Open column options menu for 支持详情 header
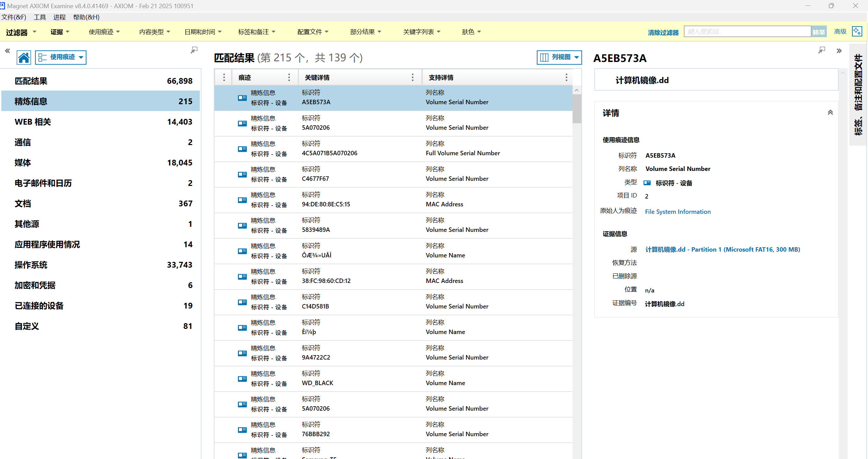The image size is (868, 459). [566, 77]
